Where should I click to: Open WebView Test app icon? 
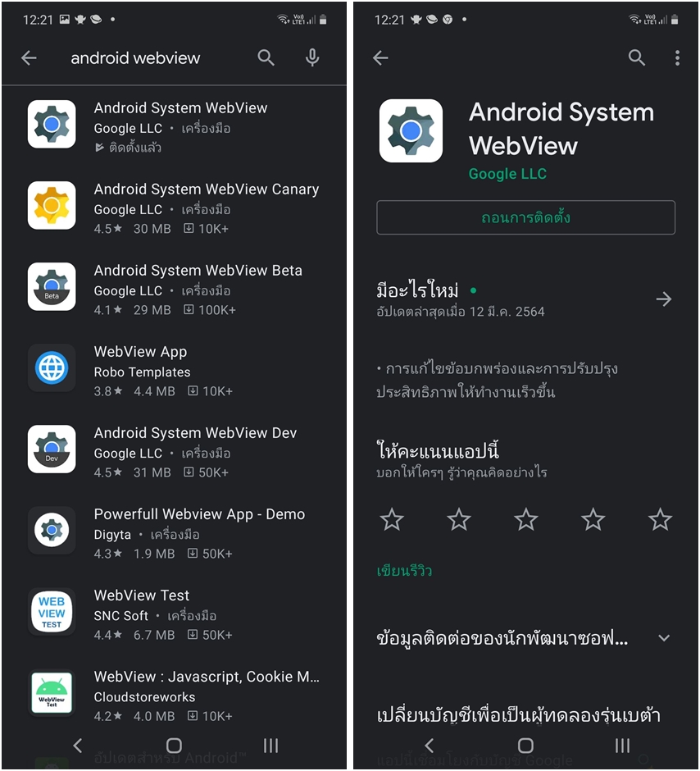52,612
